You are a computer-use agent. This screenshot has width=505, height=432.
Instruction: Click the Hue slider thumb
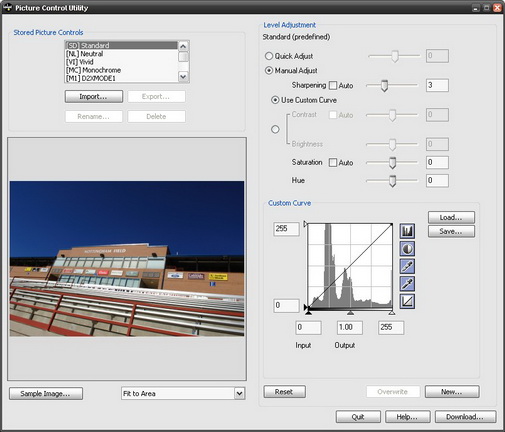[x=393, y=181]
